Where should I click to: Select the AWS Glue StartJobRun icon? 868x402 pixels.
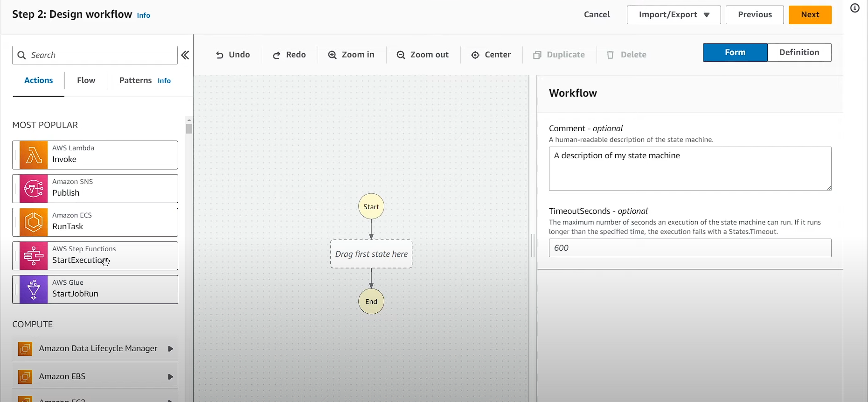[x=34, y=289]
